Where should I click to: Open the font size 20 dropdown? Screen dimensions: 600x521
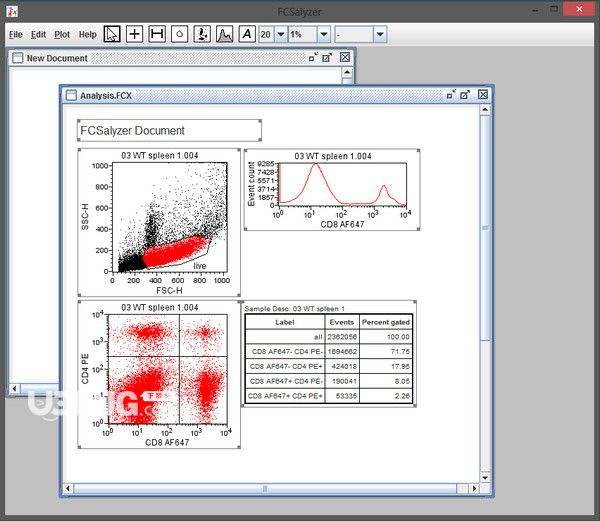pos(281,34)
